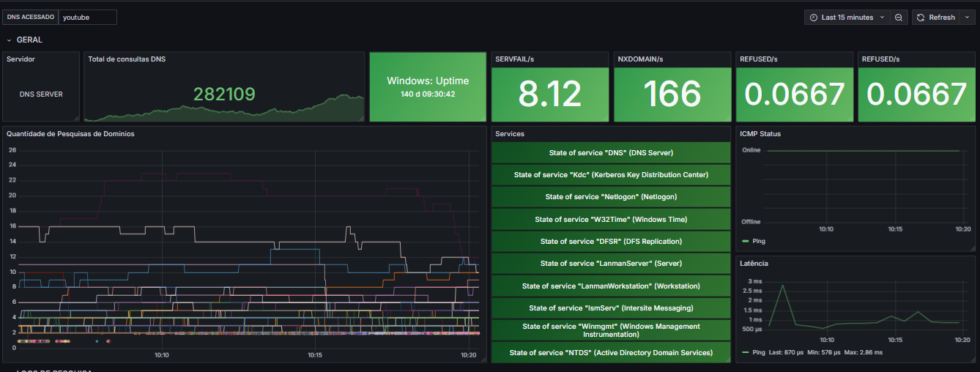Click the NXDOMAIN/s panel title
Image resolution: width=980 pixels, height=372 pixels.
point(640,59)
